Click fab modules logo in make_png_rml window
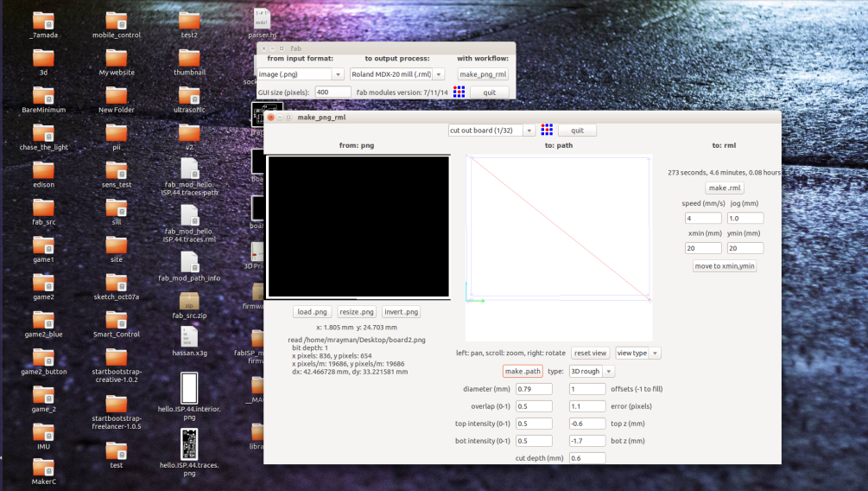The width and height of the screenshot is (868, 491). [547, 130]
